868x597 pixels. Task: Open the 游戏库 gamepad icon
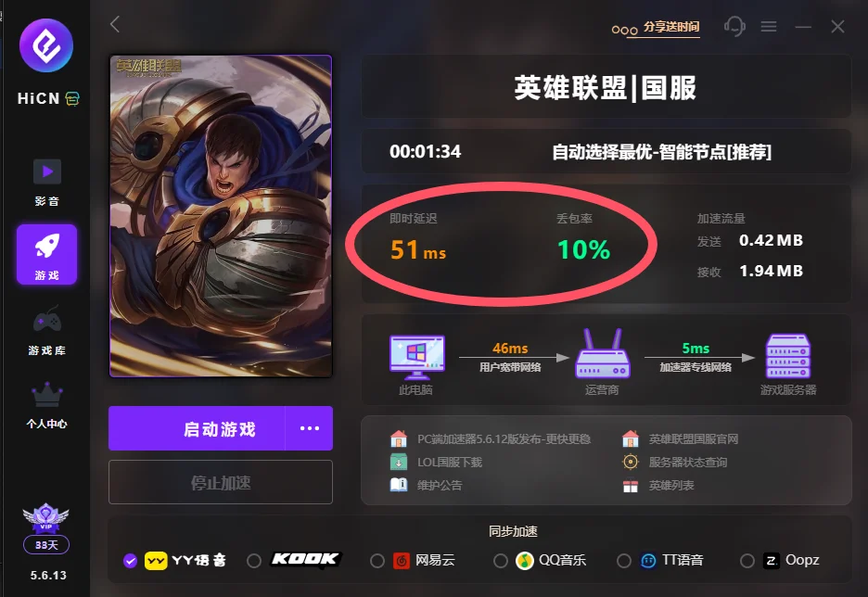[x=47, y=319]
